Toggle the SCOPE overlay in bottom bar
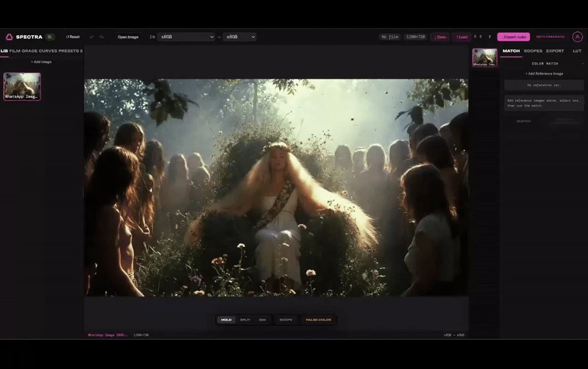This screenshot has width=588, height=369. click(286, 320)
